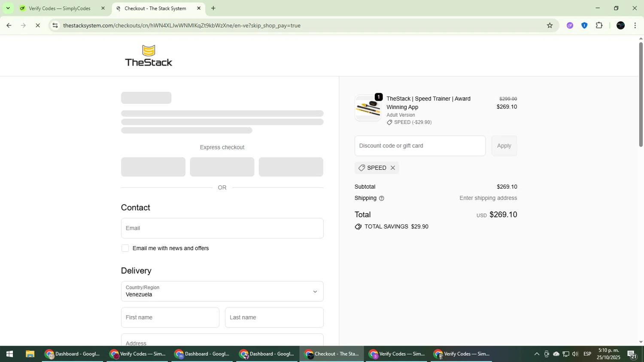Open the Extensions puzzle icon

coord(599,25)
